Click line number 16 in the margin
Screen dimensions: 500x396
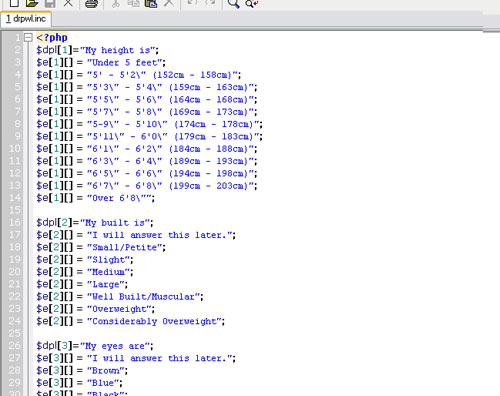pos(14,222)
